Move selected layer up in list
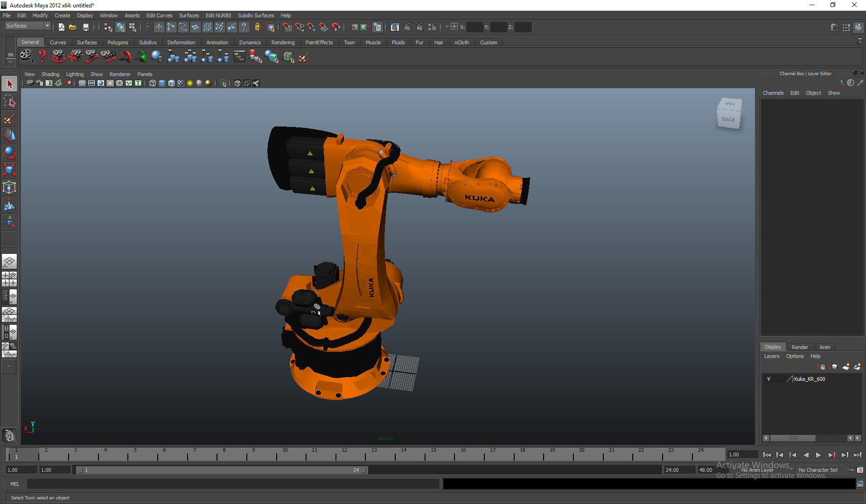This screenshot has width=866, height=504. tap(822, 367)
